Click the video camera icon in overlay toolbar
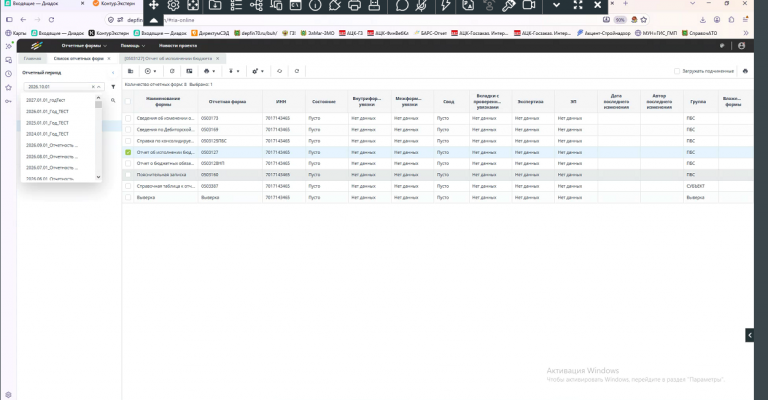Viewport: 768px width, 400px height. 528,5
